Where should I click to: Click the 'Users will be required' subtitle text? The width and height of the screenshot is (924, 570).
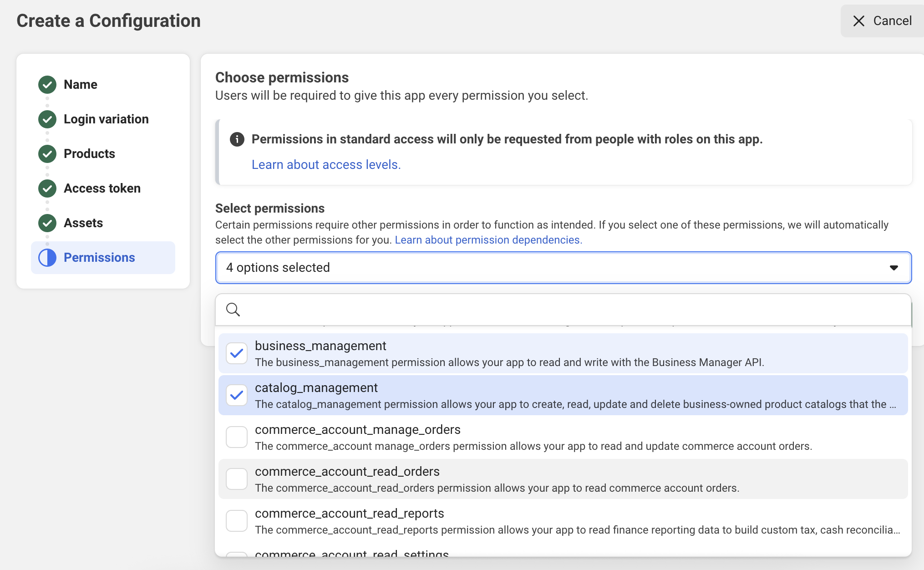coord(401,96)
